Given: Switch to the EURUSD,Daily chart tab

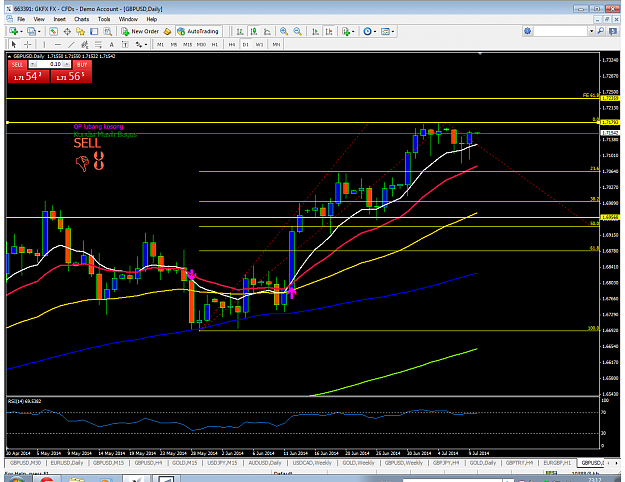Looking at the screenshot, I should [x=67, y=463].
